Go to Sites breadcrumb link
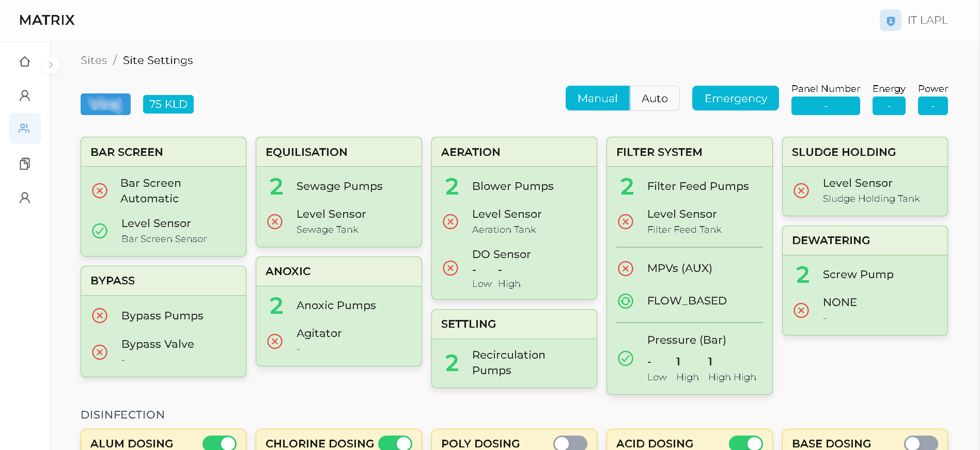 (94, 60)
